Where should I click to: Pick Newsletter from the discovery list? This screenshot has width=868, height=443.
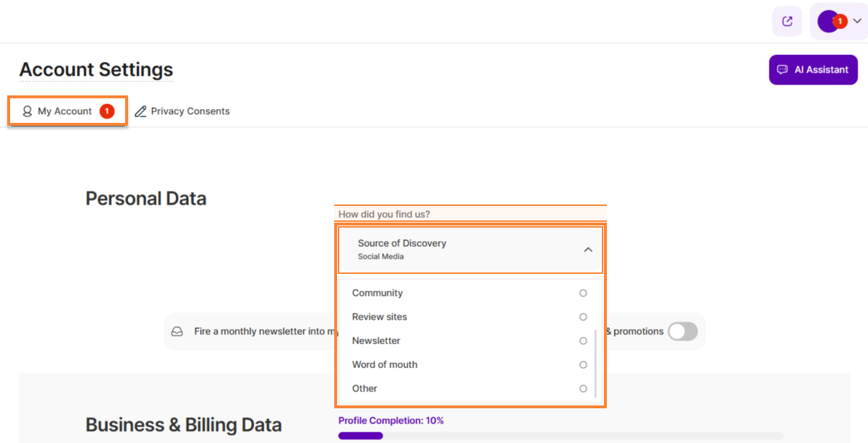376,341
